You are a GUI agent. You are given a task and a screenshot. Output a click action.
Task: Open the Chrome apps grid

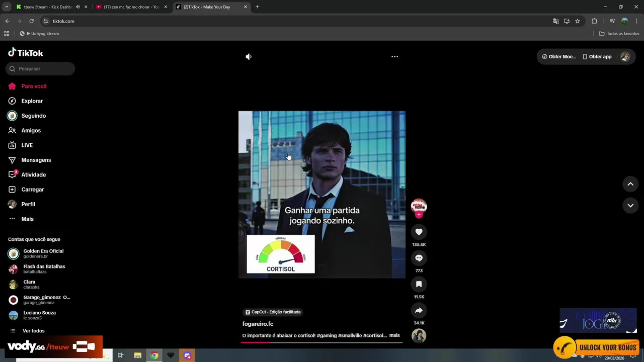click(7, 34)
